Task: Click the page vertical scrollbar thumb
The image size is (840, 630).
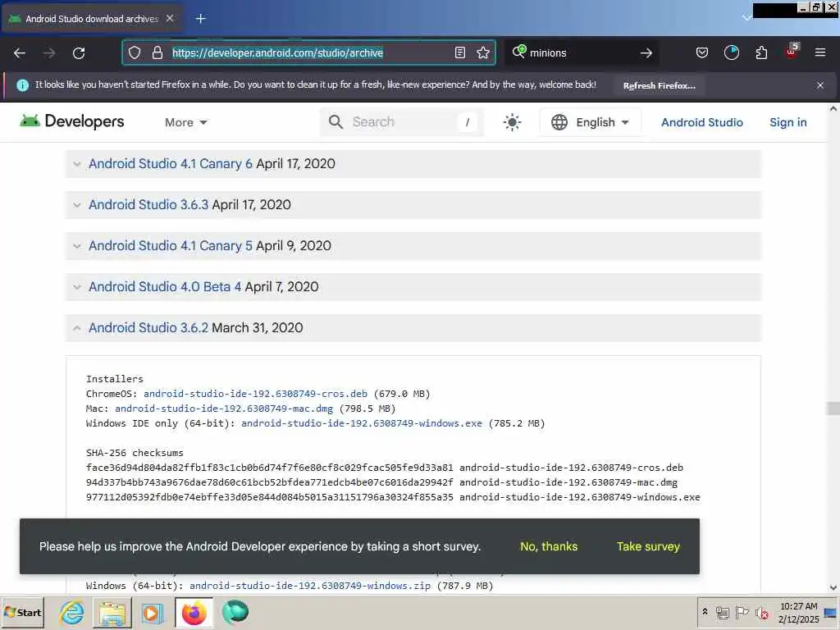Action: coord(833,409)
